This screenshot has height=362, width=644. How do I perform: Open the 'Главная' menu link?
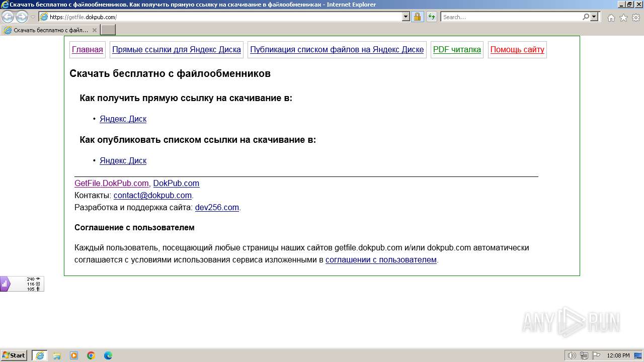[88, 50]
